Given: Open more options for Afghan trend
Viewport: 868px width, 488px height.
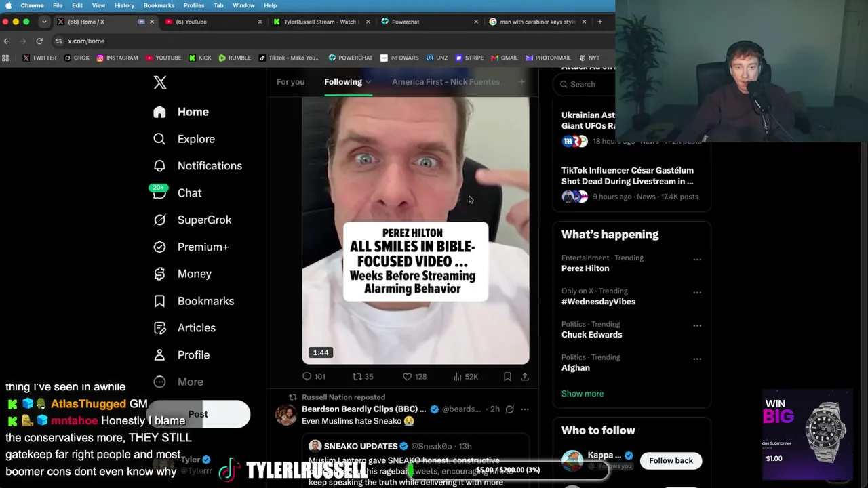Looking at the screenshot, I should point(697,359).
